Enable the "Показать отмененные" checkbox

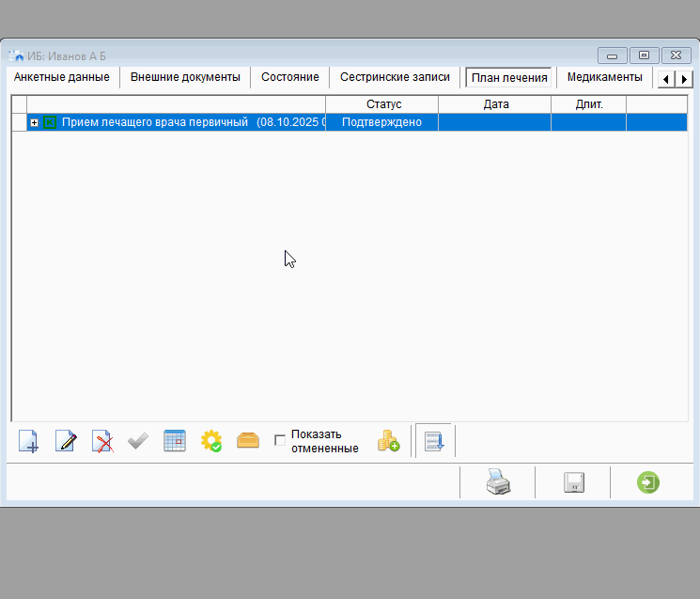coord(280,441)
